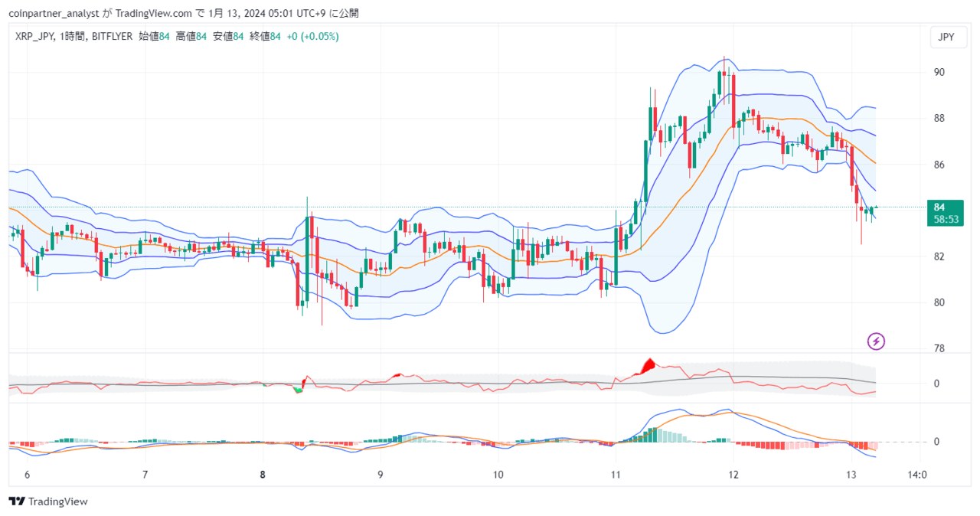
Task: Open the JPY currency selector
Action: coord(948,38)
